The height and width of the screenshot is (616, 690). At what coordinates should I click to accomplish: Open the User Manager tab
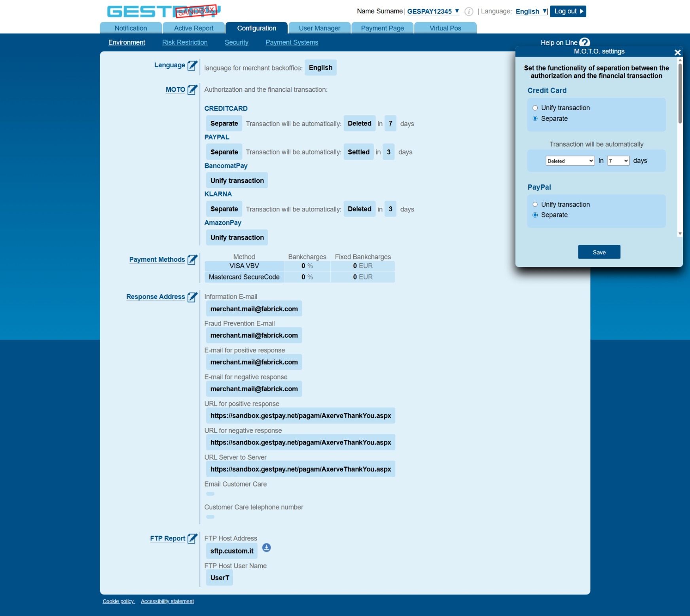[319, 28]
